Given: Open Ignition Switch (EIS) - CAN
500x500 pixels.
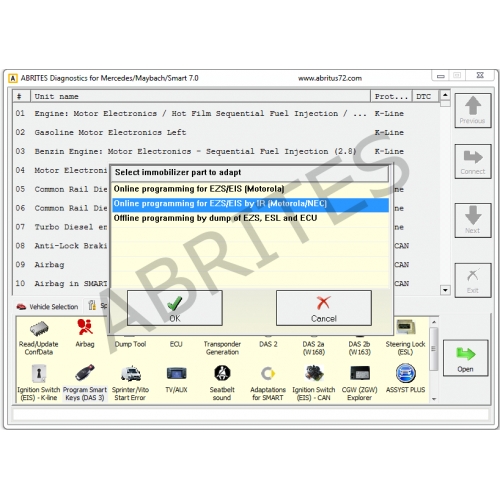Looking at the screenshot, I should (x=314, y=383).
